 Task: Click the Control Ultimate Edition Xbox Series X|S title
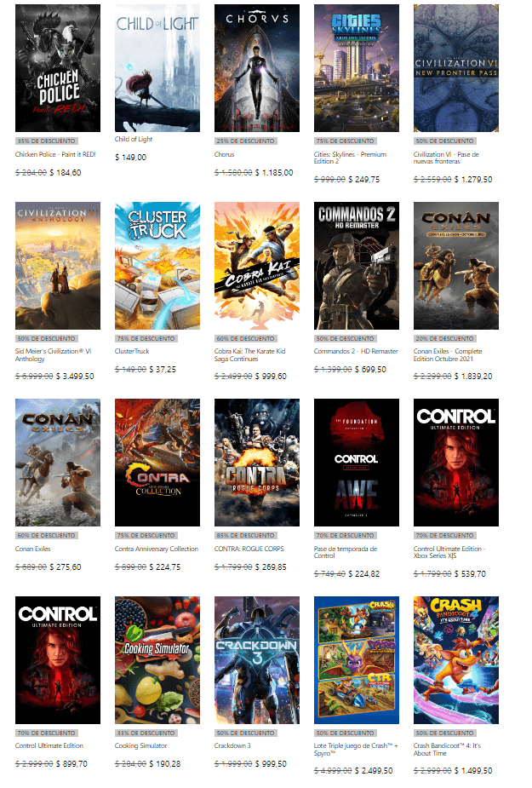tap(449, 552)
